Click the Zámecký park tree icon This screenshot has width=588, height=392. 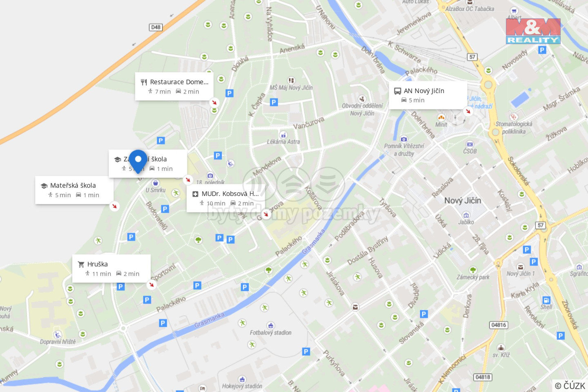pos(473,270)
